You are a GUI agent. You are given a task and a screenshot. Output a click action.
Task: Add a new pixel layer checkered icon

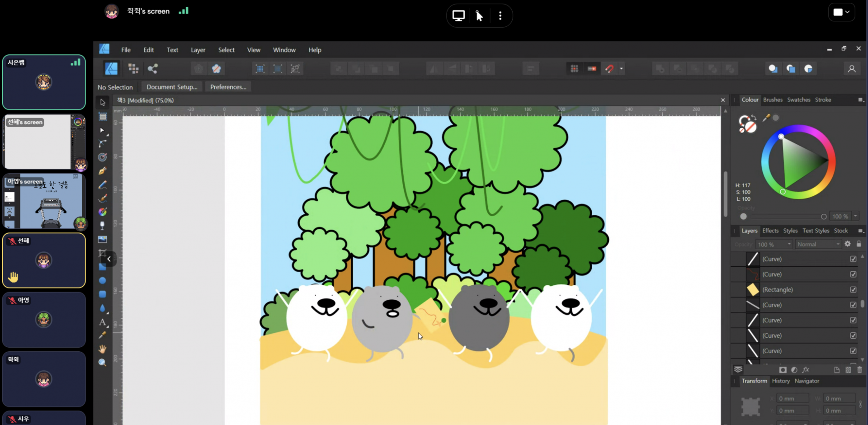click(x=848, y=369)
